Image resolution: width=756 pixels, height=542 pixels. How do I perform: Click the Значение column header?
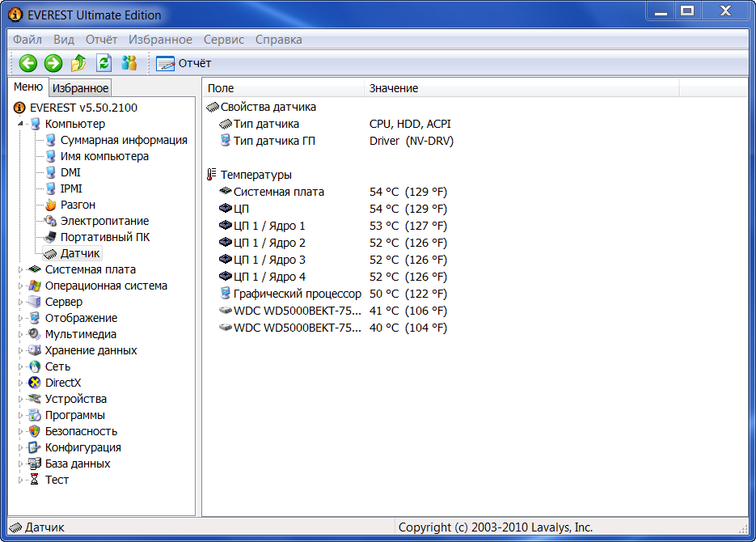[x=522, y=88]
